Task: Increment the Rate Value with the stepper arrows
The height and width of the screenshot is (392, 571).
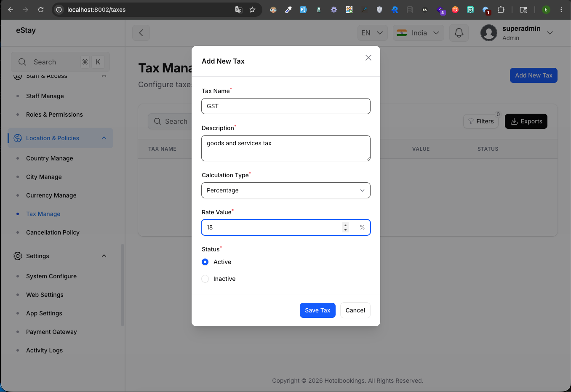Action: click(x=345, y=225)
